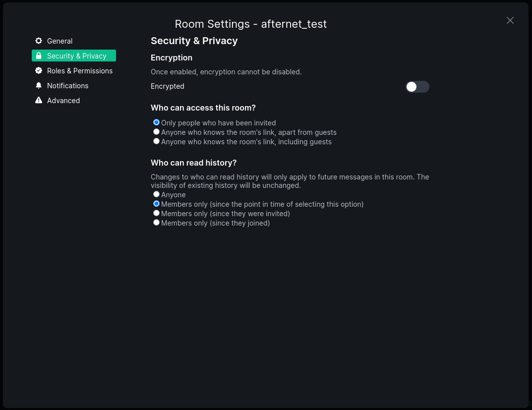Click the bell icon for Notifications
The height and width of the screenshot is (410, 532).
click(x=39, y=85)
